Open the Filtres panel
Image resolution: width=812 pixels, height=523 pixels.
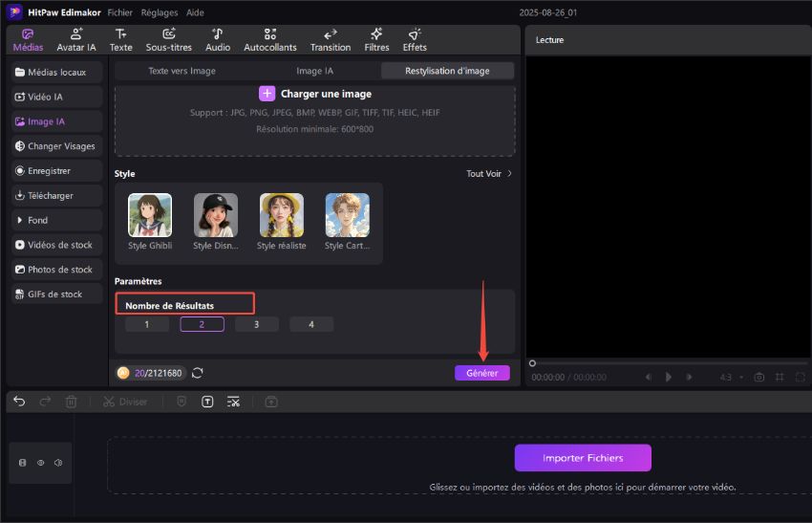coord(376,39)
